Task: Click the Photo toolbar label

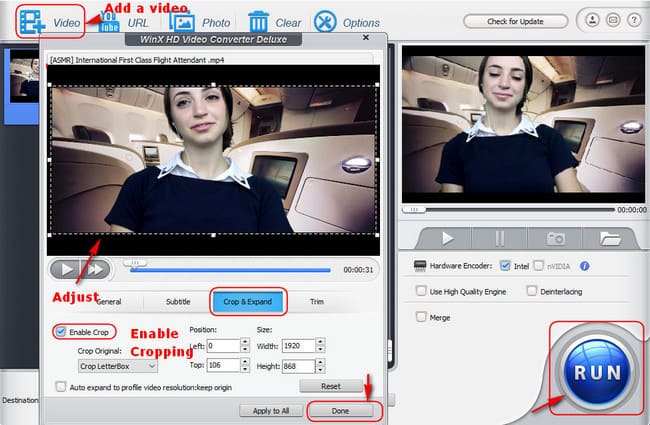Action: [216, 23]
